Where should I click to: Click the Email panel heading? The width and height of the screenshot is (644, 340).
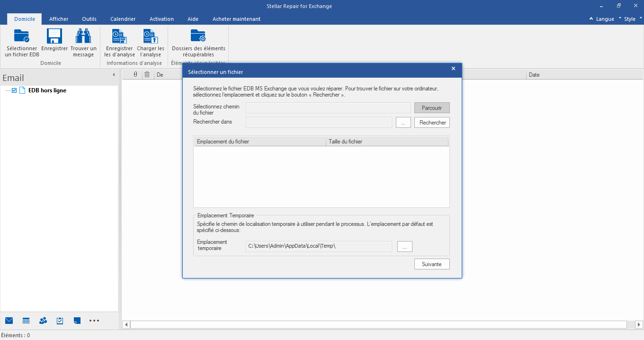pos(13,78)
